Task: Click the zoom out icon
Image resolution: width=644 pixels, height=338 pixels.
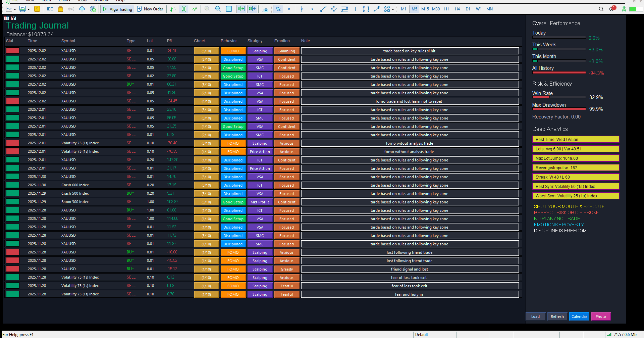Action: click(218, 9)
